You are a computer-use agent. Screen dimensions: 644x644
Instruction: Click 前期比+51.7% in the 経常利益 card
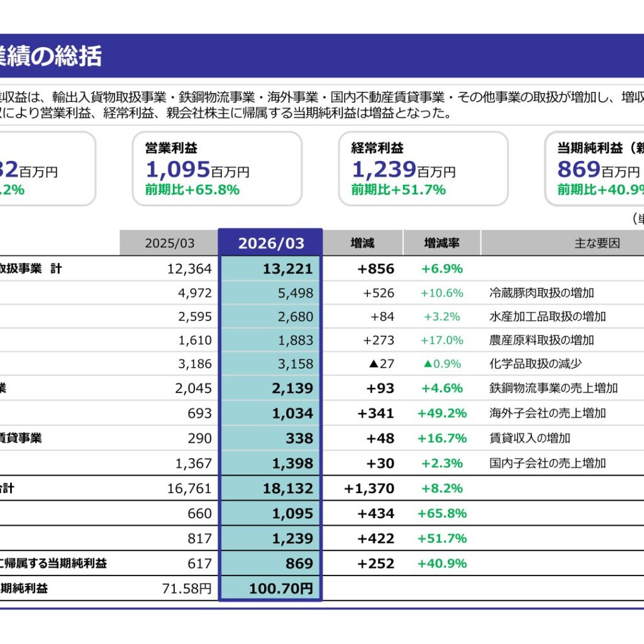tap(398, 190)
